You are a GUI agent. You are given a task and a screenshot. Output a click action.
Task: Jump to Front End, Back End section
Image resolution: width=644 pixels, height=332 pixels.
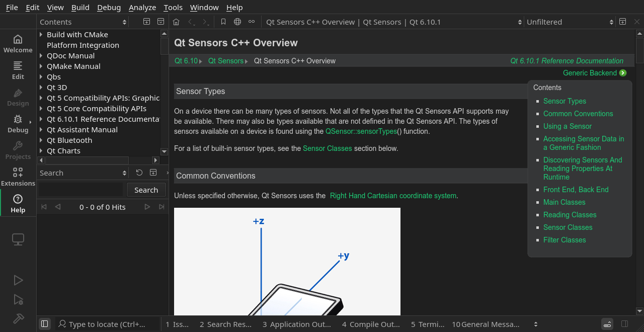[x=576, y=190]
